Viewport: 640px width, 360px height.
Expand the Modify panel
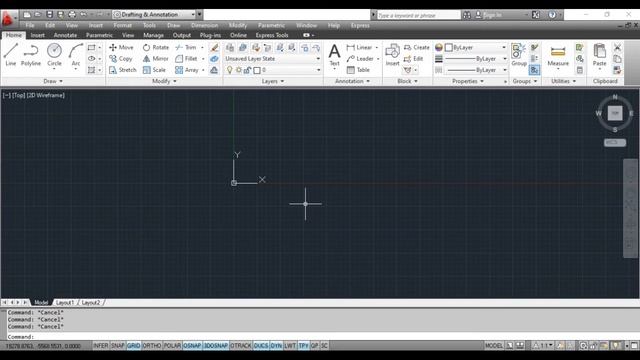[x=164, y=81]
